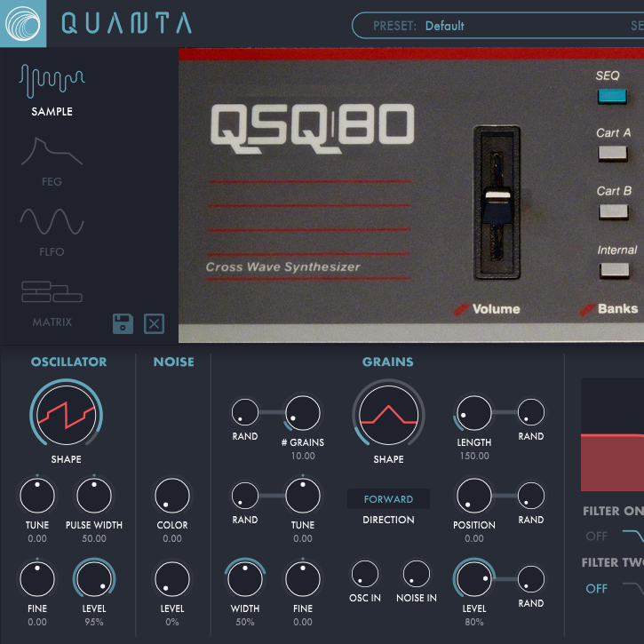The image size is (644, 644).
Task: Click the RAND knob beside POSITION
Action: [531, 496]
